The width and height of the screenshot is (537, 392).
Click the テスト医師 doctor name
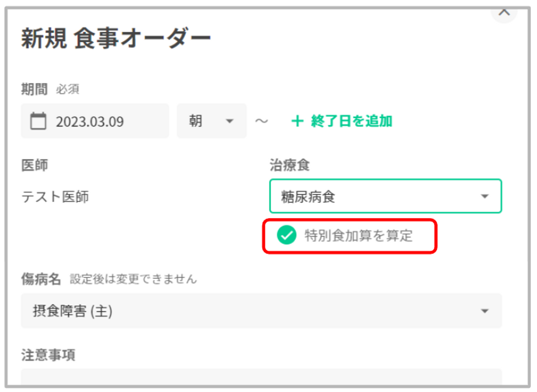coord(55,197)
